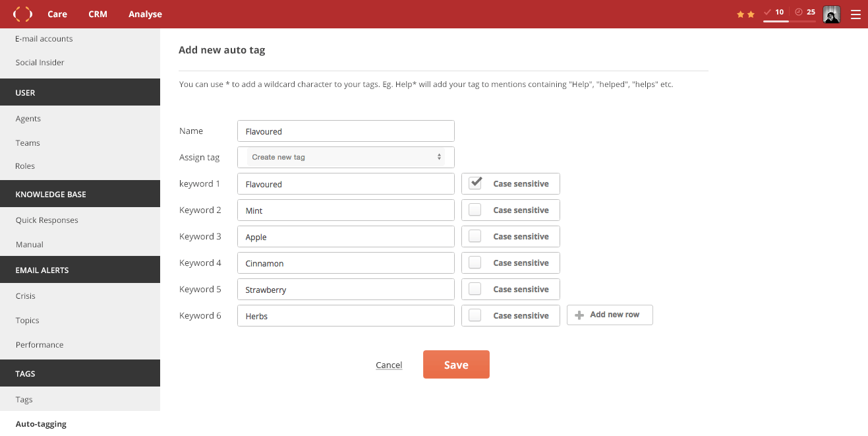Enable Case sensitive for Keyword 2
The width and height of the screenshot is (868, 436).
coord(475,210)
